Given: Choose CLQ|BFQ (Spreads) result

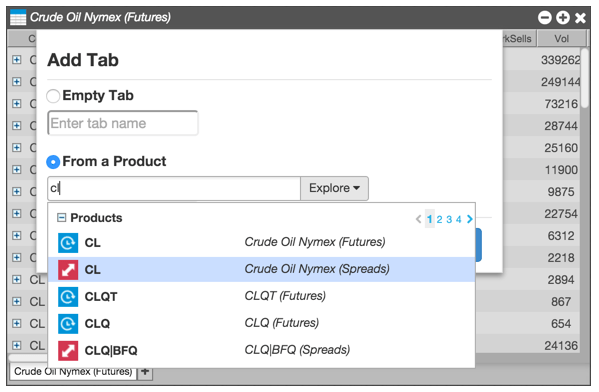Looking at the screenshot, I should (x=261, y=351).
